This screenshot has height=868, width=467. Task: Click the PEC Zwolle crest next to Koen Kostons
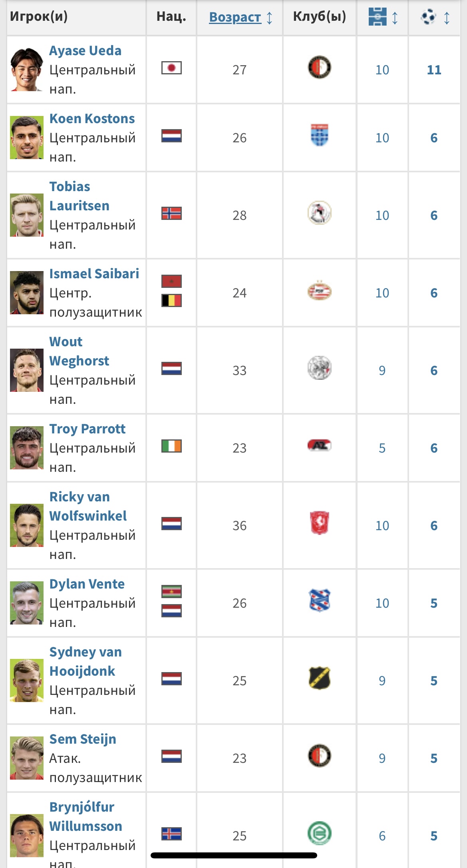(x=319, y=136)
